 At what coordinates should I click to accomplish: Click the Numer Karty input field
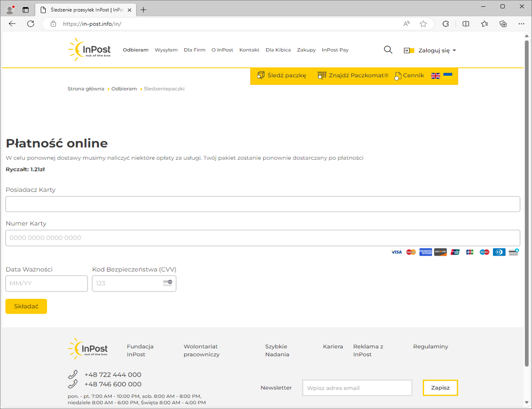pyautogui.click(x=262, y=238)
